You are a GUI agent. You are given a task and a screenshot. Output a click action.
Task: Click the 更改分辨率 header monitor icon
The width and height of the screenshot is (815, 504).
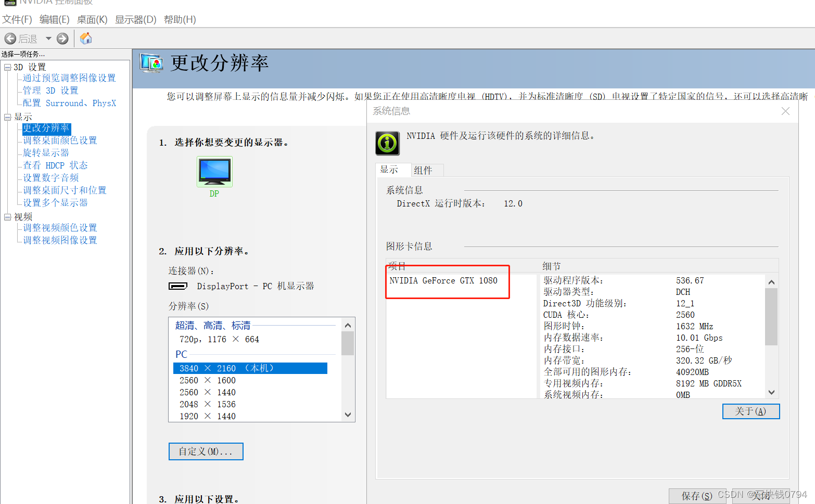coord(151,63)
